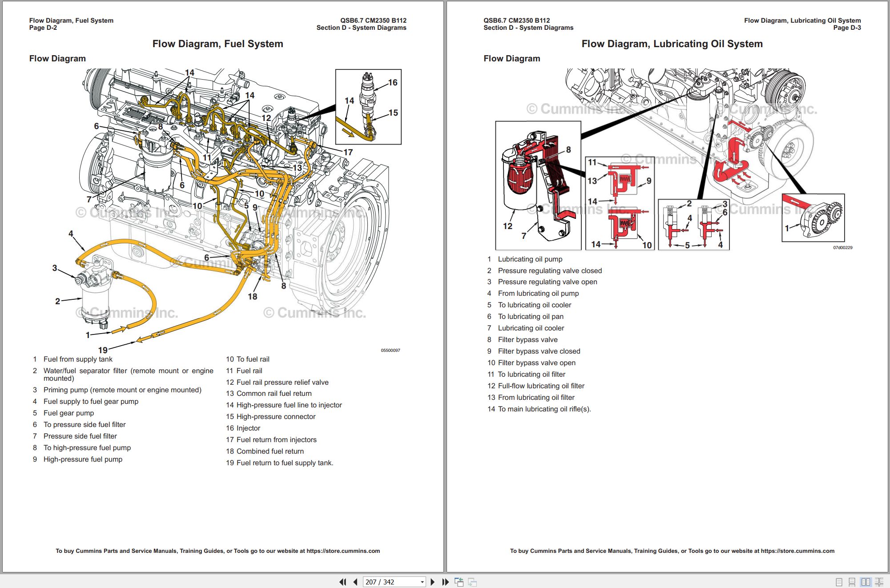Click the oil pump inset labeled 1
Screen dimensions: 890x588
coord(813,218)
